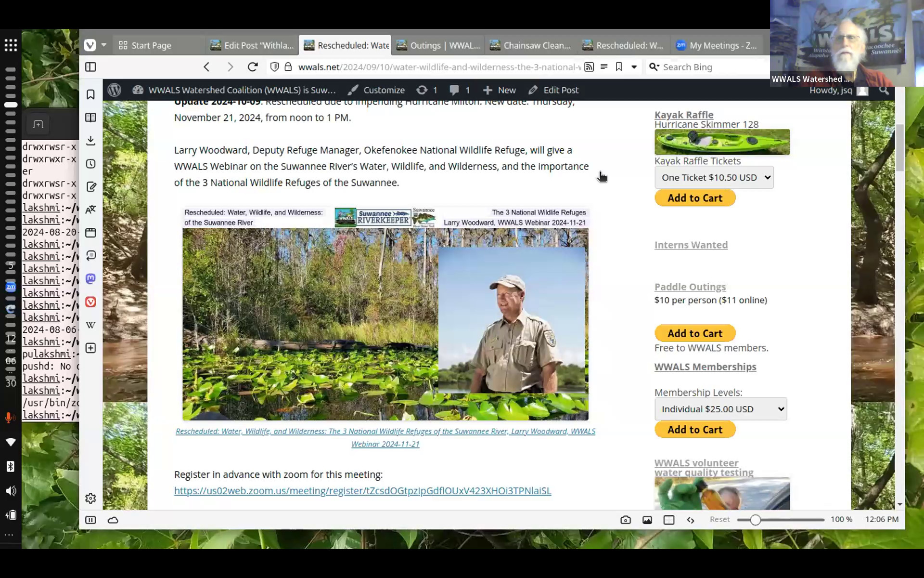The width and height of the screenshot is (924, 578).
Task: Click New in WordPress admin bar
Action: [x=500, y=90]
